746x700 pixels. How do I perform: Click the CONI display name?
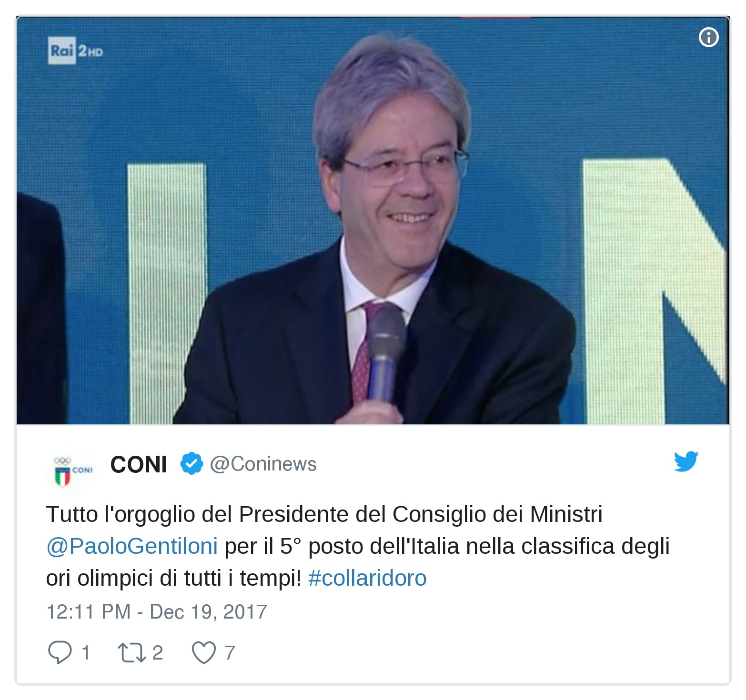tap(139, 464)
